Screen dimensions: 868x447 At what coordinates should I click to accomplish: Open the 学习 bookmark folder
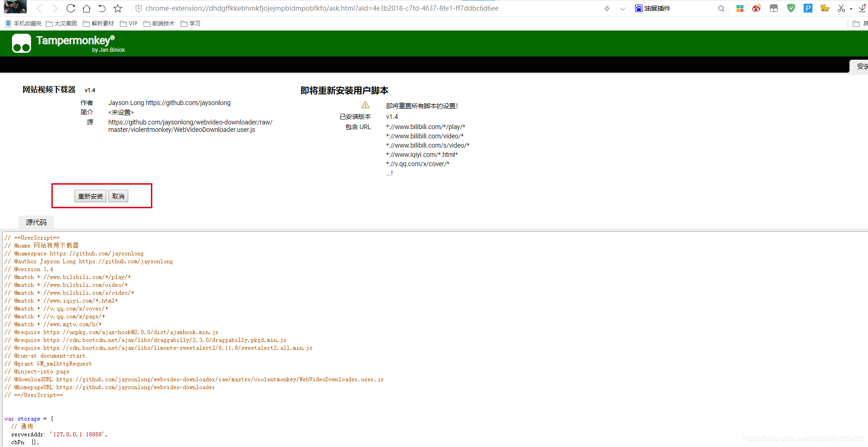point(190,24)
